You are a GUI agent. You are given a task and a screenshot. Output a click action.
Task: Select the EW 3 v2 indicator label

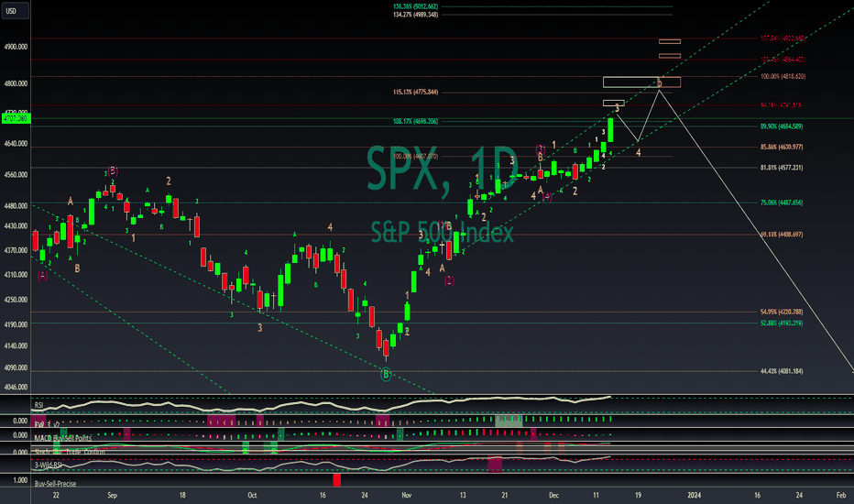[x=47, y=424]
